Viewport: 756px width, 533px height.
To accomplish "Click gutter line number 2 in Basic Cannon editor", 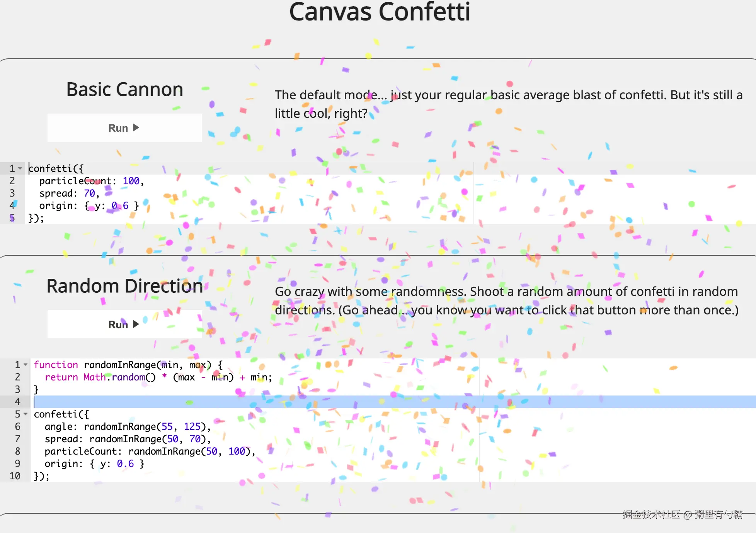I will click(x=12, y=181).
